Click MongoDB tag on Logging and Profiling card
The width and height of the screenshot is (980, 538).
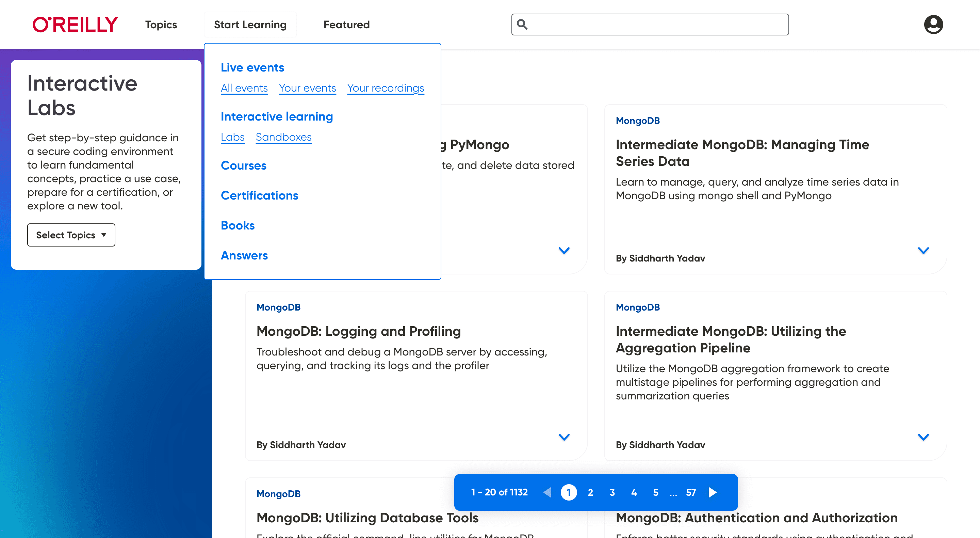click(x=278, y=307)
